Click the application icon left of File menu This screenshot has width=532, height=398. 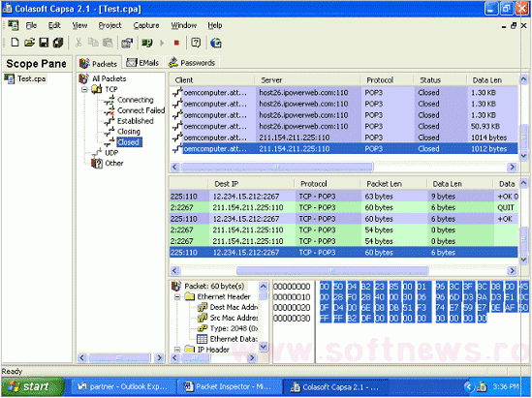pos(14,25)
